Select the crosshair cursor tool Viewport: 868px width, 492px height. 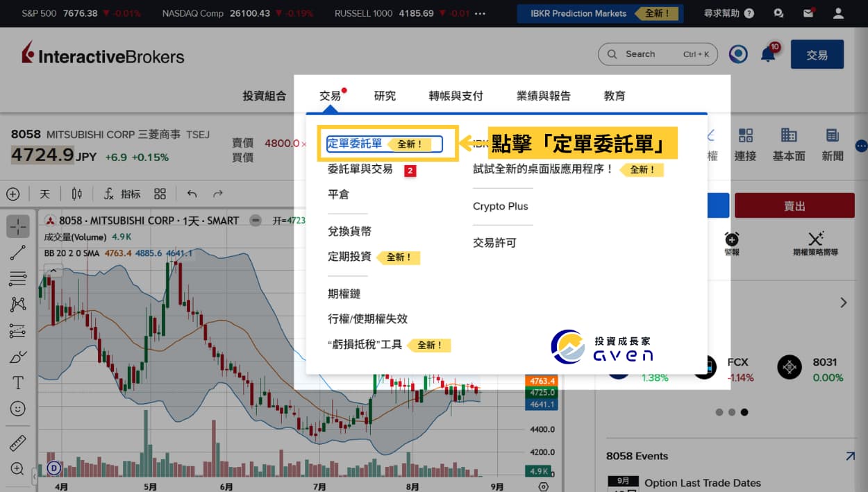point(18,226)
